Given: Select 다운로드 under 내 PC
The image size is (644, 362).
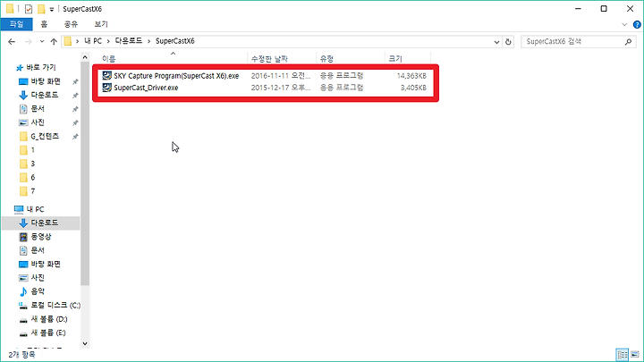Looking at the screenshot, I should 45,223.
